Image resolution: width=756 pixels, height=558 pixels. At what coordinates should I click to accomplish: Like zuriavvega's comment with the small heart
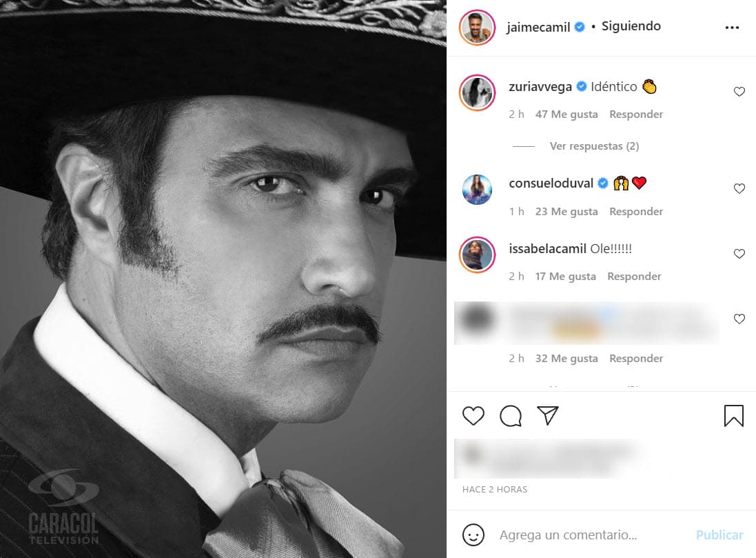[739, 91]
